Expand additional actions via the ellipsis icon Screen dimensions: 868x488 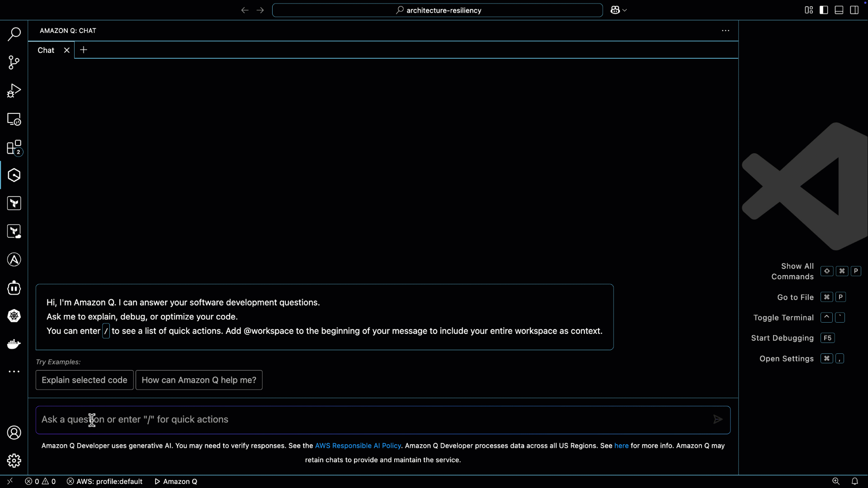click(x=14, y=371)
